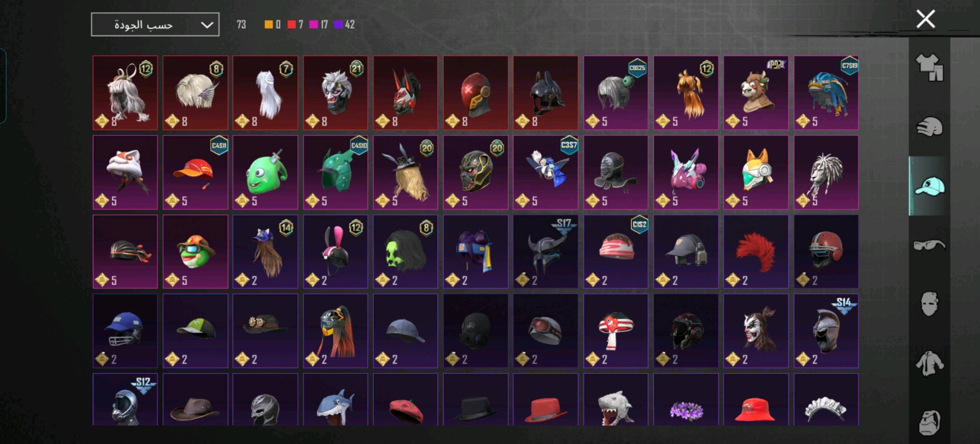Select the red C4S11 baseball cap
Screen dimensions: 980x444
tap(196, 172)
